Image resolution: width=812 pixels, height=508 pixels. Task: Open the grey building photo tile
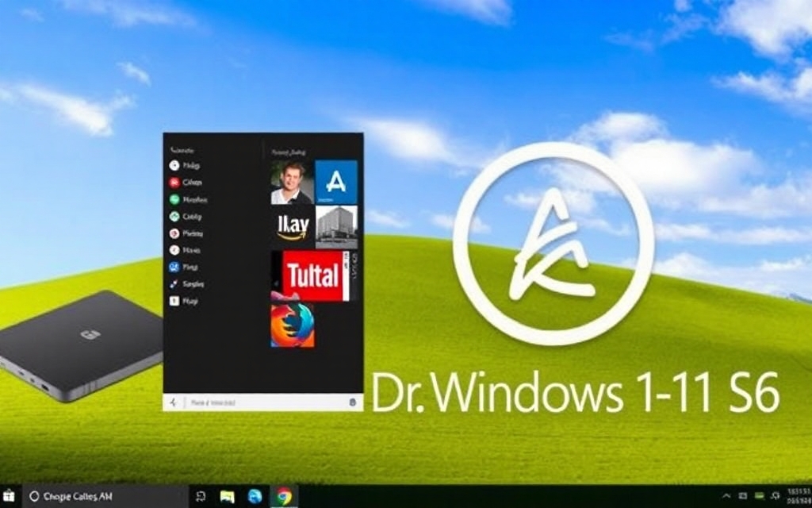[336, 226]
